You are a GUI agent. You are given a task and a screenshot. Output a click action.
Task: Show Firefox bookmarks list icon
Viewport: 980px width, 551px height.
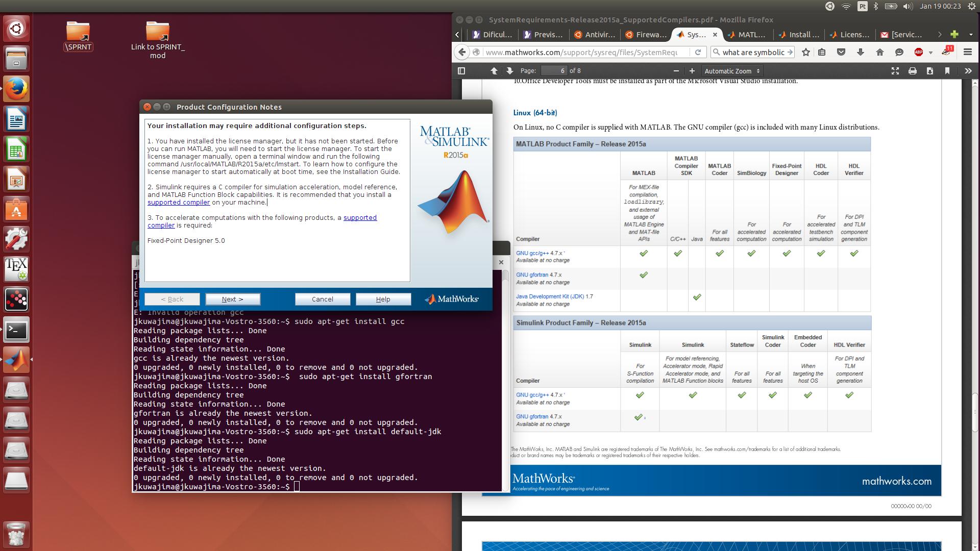[x=822, y=52]
